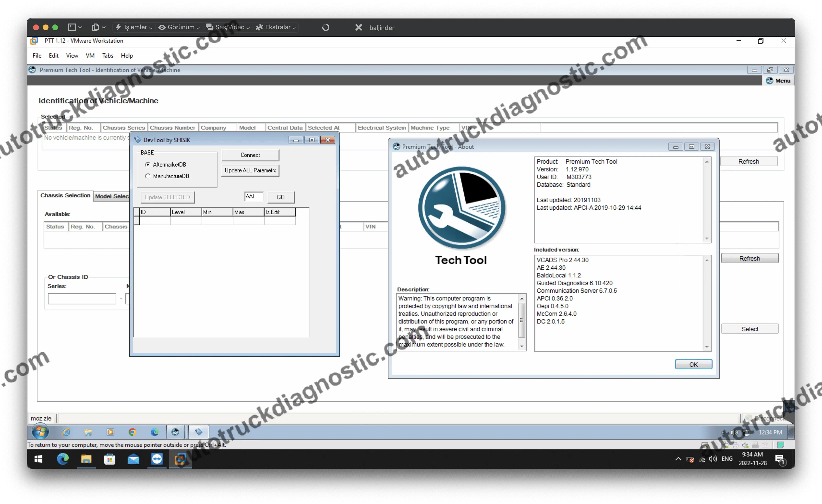Select the AftermarketDB radio button
This screenshot has height=504, width=822.
pyautogui.click(x=148, y=164)
